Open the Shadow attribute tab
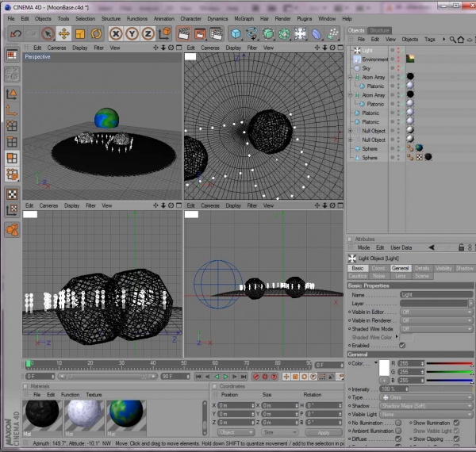476x452 pixels. point(465,268)
